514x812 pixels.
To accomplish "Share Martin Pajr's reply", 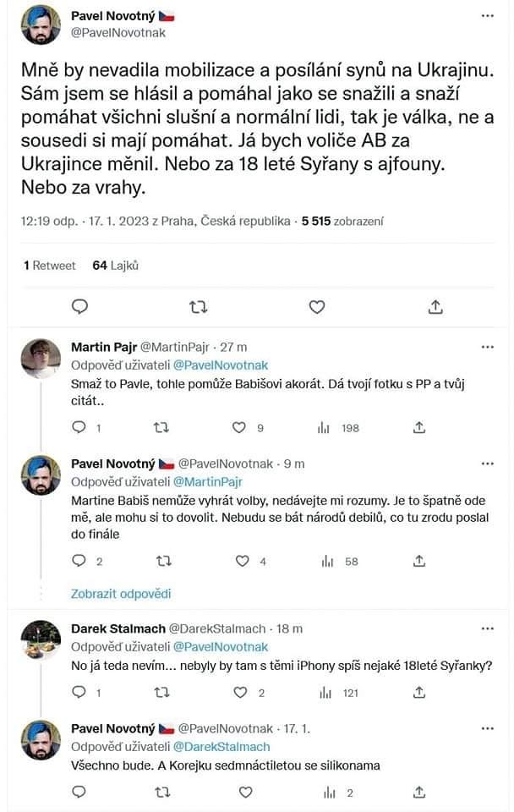I will (x=419, y=428).
